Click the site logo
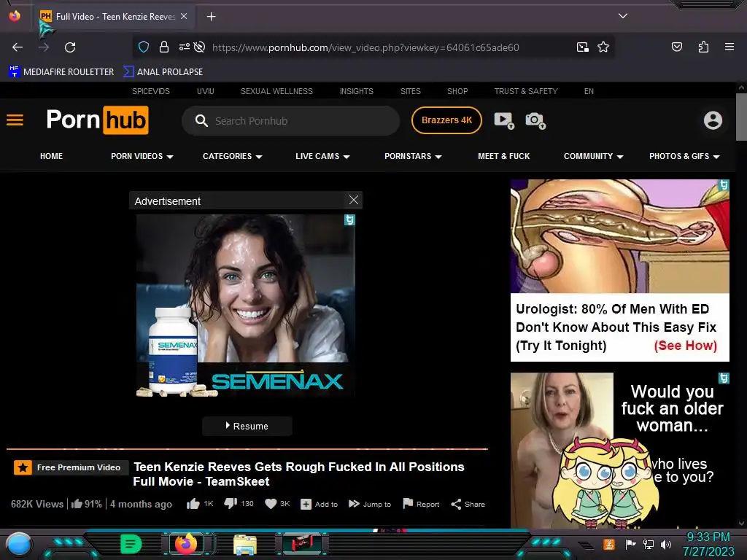 [x=98, y=120]
